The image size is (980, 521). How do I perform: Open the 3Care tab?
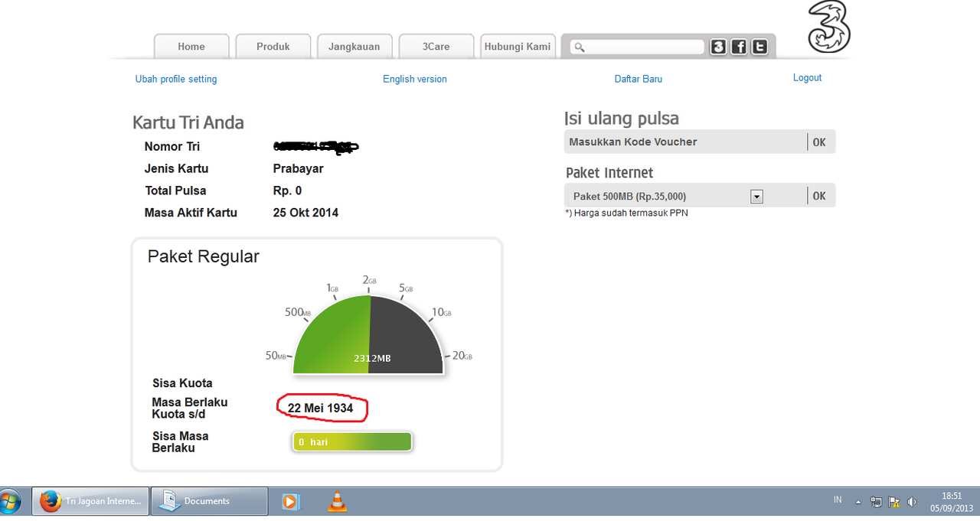436,47
